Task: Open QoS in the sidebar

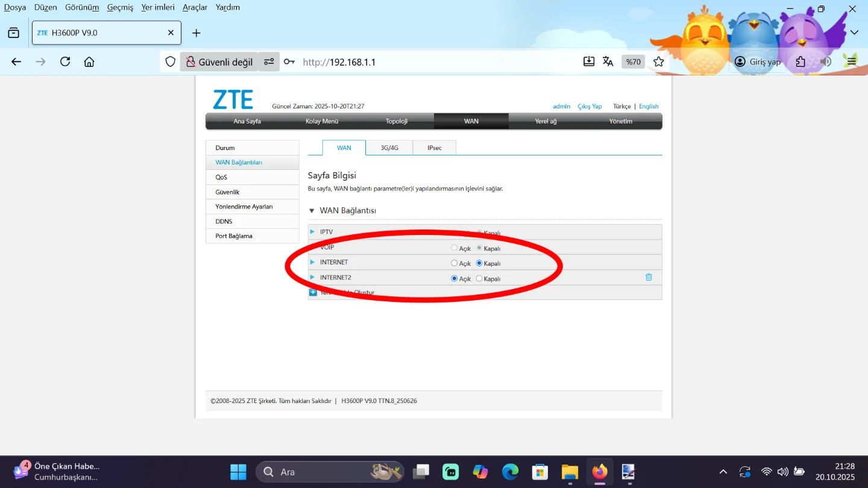Action: point(253,177)
